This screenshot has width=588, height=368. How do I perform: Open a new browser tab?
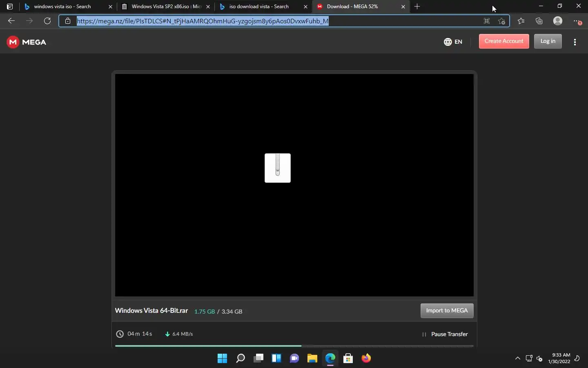pos(417,7)
